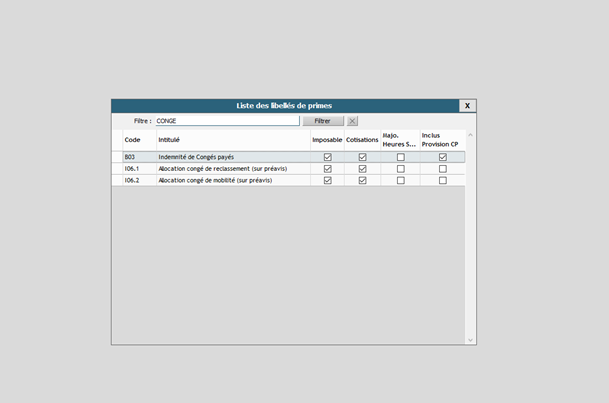This screenshot has height=403, width=609.
Task: Clear the filter with the X icon
Action: (x=352, y=121)
